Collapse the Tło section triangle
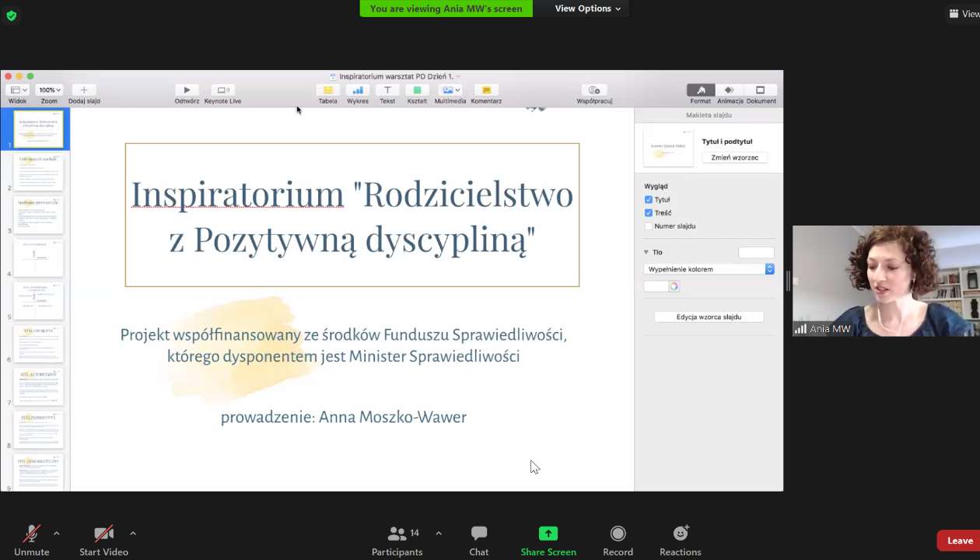Image resolution: width=980 pixels, height=560 pixels. pyautogui.click(x=646, y=252)
